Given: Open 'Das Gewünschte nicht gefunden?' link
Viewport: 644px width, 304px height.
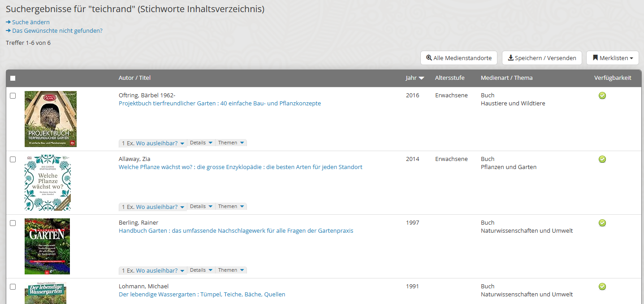Looking at the screenshot, I should (x=57, y=31).
